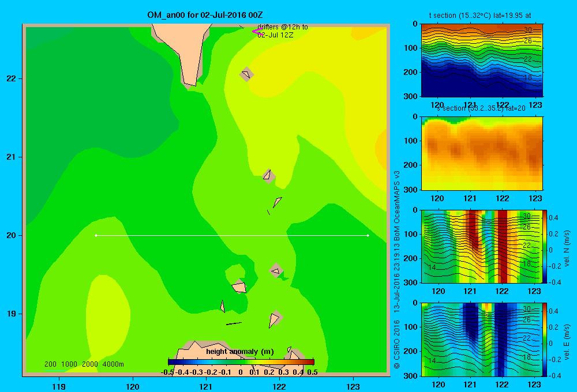The width and height of the screenshot is (577, 392).
Task: Click the yellow high anomaly patch near 19N 119.7E
Action: tap(108, 316)
